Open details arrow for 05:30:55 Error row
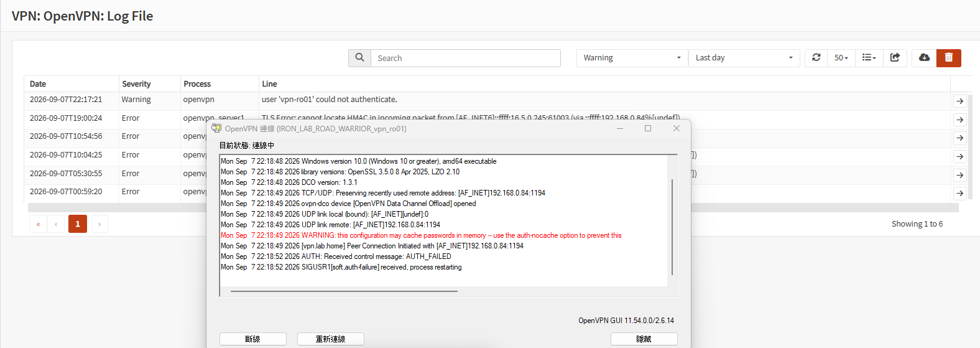This screenshot has width=980, height=348. tap(959, 175)
